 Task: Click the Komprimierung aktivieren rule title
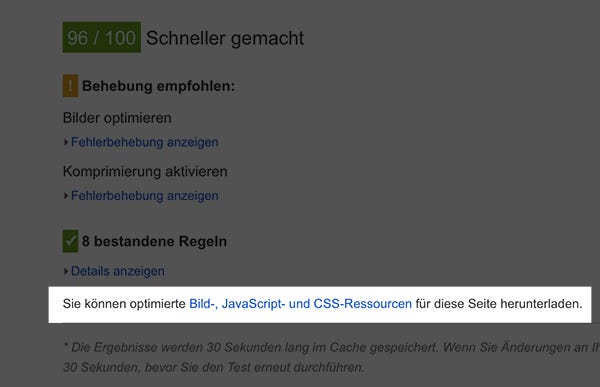145,171
